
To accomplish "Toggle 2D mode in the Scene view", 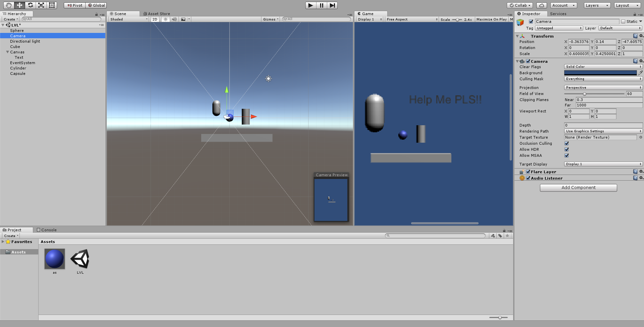I will coord(155,19).
